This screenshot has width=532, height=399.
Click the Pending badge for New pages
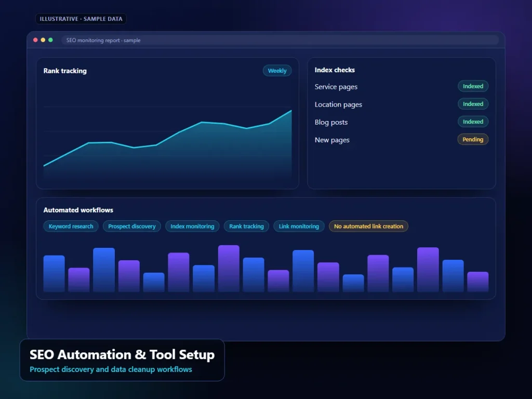pyautogui.click(x=473, y=139)
